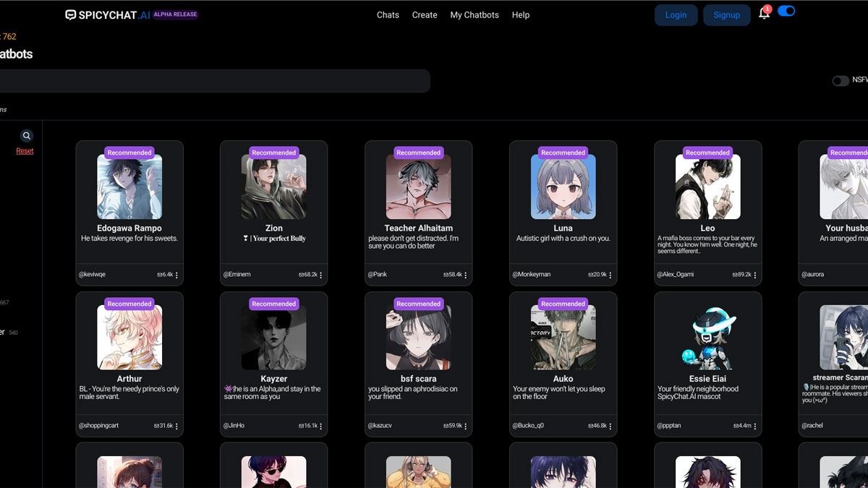The image size is (868, 488).
Task: Click the '59.9k' count on bsf scara card
Action: [x=456, y=426]
